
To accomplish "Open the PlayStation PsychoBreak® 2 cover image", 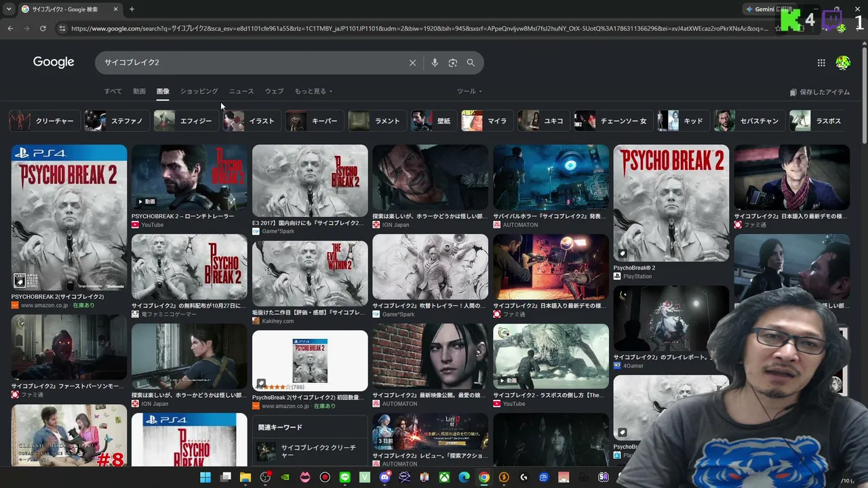I will pyautogui.click(x=671, y=203).
